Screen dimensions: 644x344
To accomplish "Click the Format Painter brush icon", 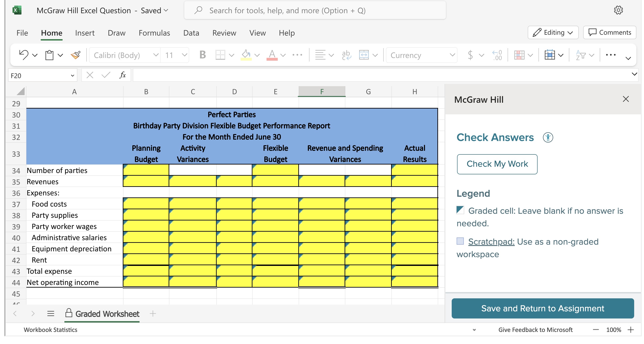I will 75,55.
